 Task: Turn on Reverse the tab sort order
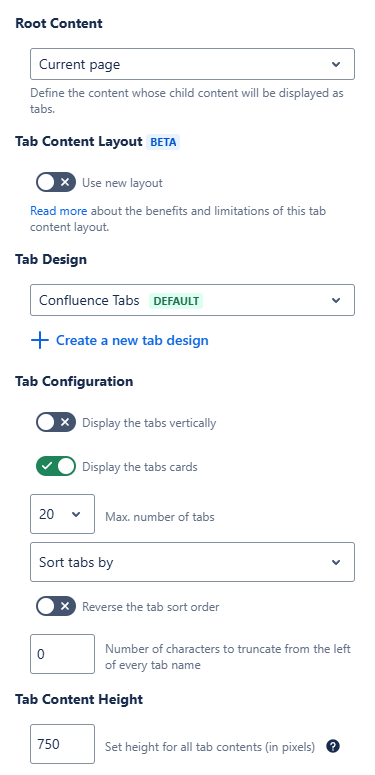pos(56,606)
